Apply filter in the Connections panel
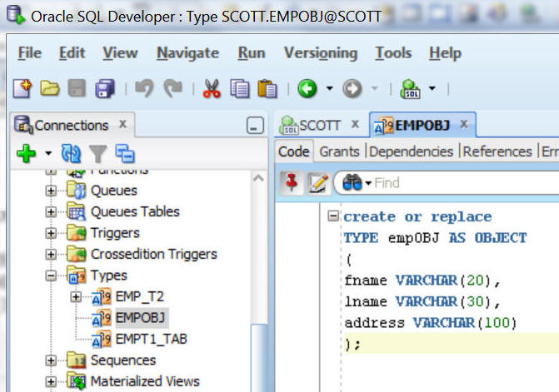The height and width of the screenshot is (392, 559). coord(97,153)
